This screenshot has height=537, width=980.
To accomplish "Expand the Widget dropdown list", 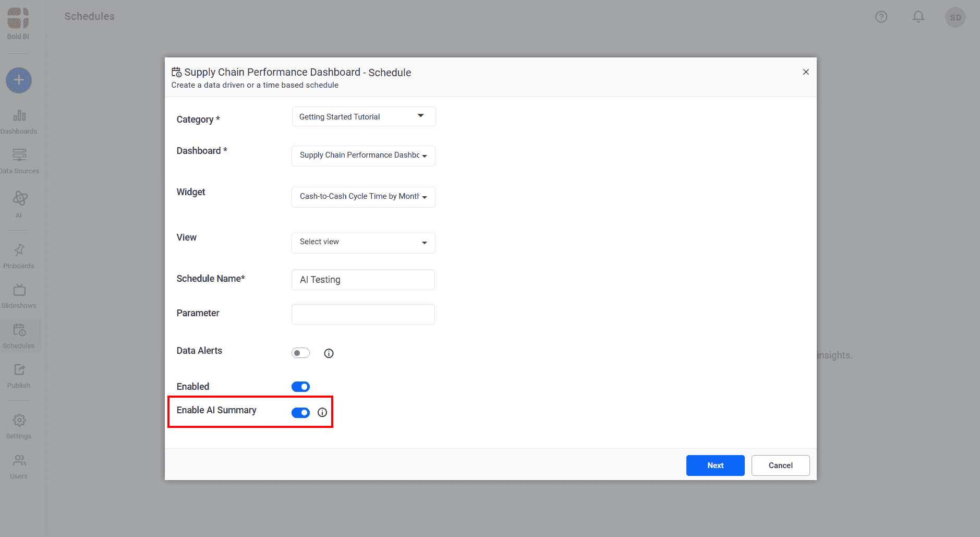I will [x=364, y=197].
